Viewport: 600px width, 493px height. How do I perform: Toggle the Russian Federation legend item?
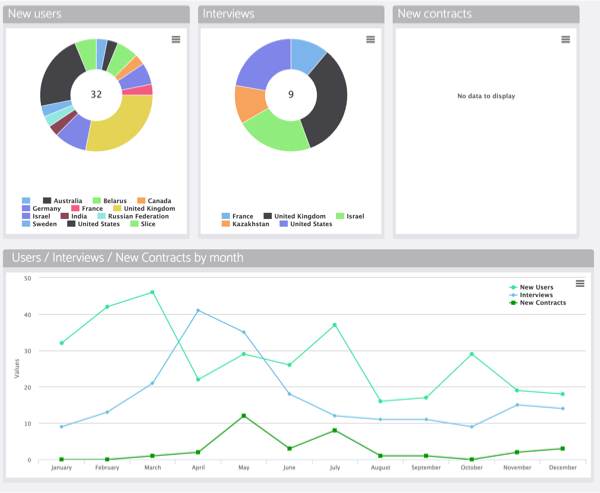[133, 216]
